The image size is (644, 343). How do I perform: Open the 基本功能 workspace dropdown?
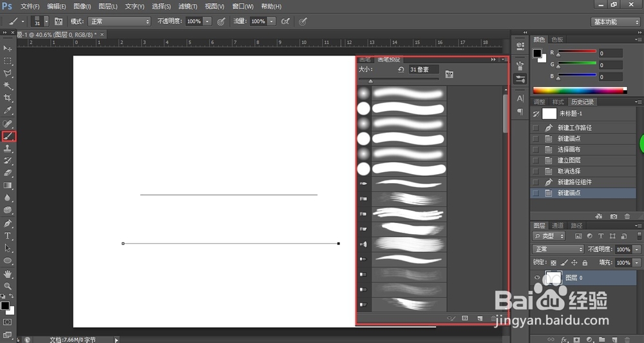(615, 22)
